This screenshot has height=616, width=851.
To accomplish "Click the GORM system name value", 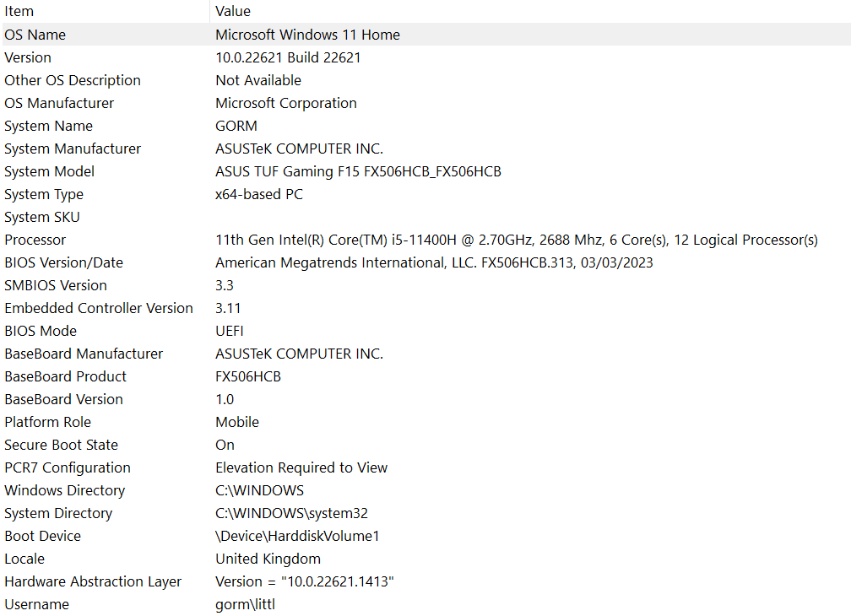I will (236, 126).
